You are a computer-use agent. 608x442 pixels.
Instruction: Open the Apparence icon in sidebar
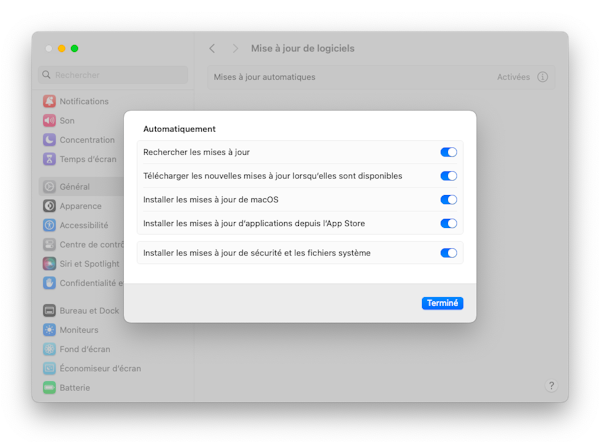click(x=49, y=206)
